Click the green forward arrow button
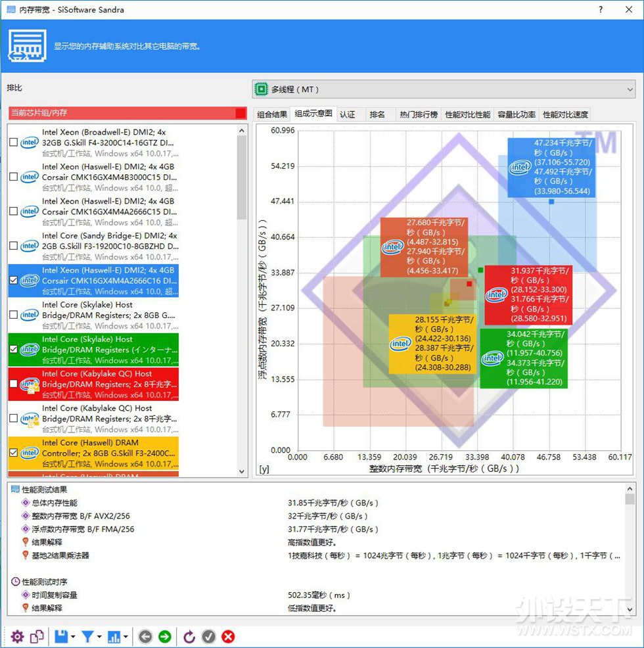The height and width of the screenshot is (648, 644). 165,636
